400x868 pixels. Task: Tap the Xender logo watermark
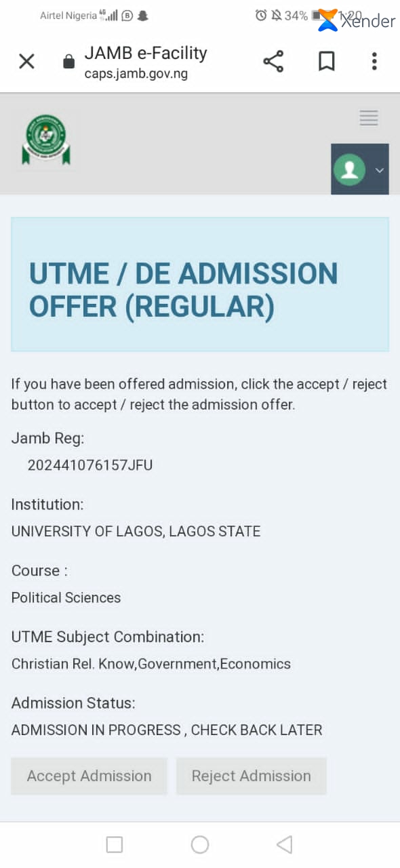(357, 20)
